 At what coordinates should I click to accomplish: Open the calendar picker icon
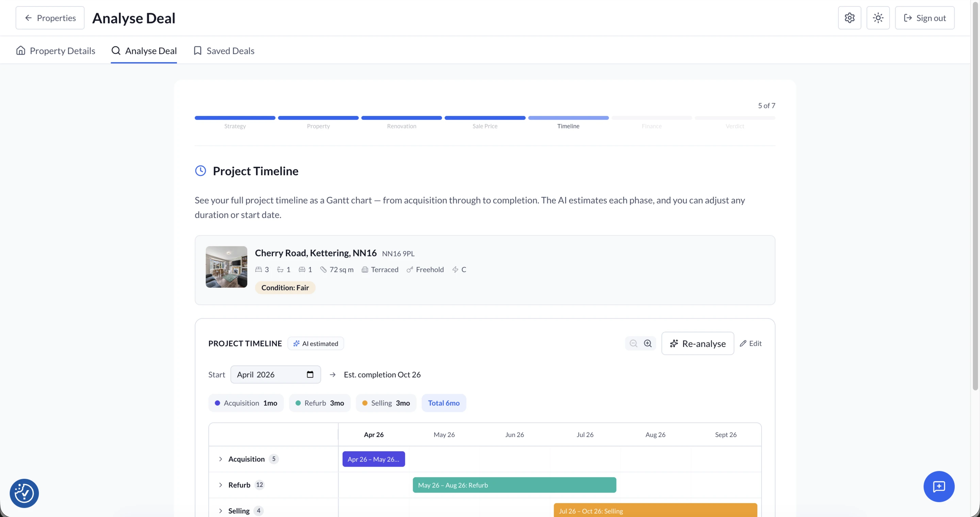click(x=310, y=375)
